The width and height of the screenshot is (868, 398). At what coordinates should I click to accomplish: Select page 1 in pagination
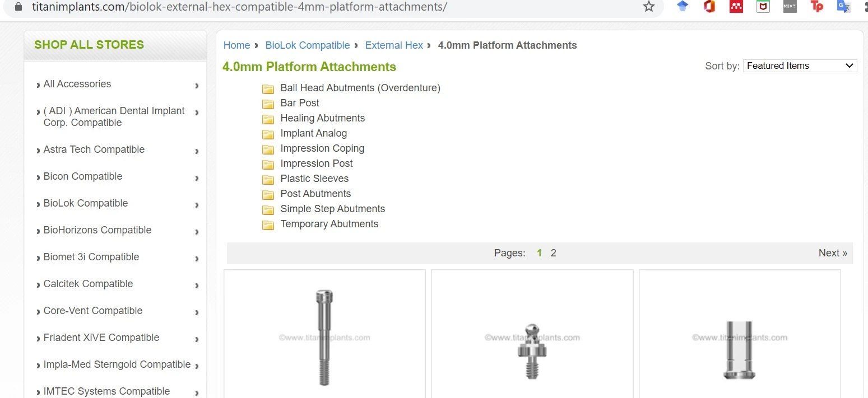coord(539,253)
